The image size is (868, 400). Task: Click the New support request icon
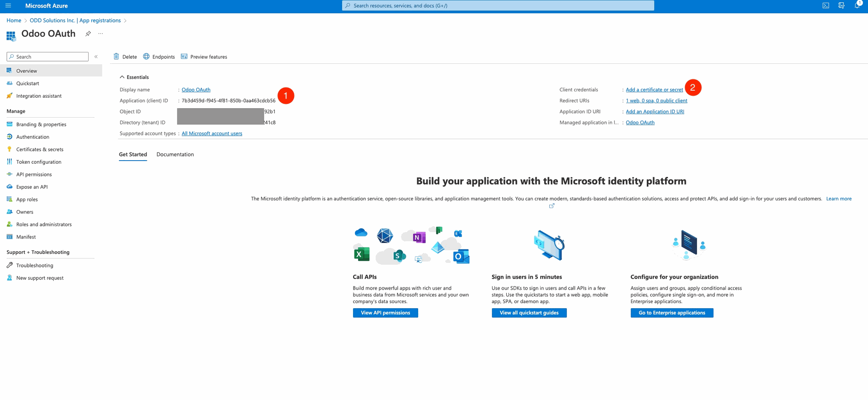pyautogui.click(x=9, y=278)
